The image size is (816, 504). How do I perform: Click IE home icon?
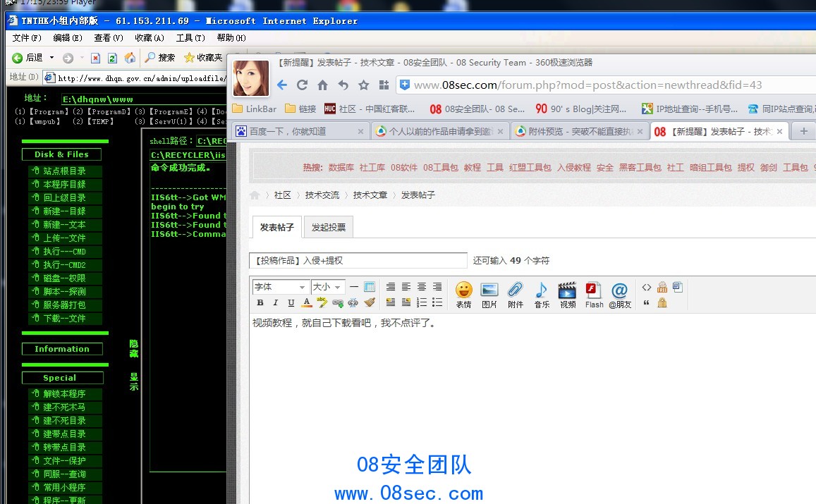point(130,58)
